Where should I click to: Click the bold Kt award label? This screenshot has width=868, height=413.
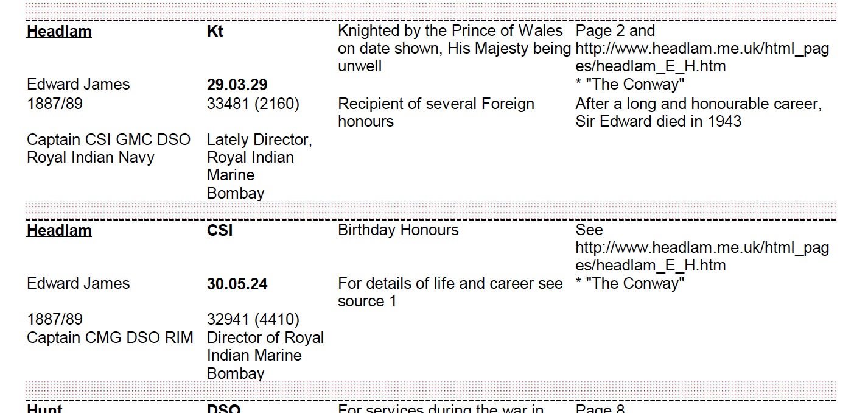215,31
